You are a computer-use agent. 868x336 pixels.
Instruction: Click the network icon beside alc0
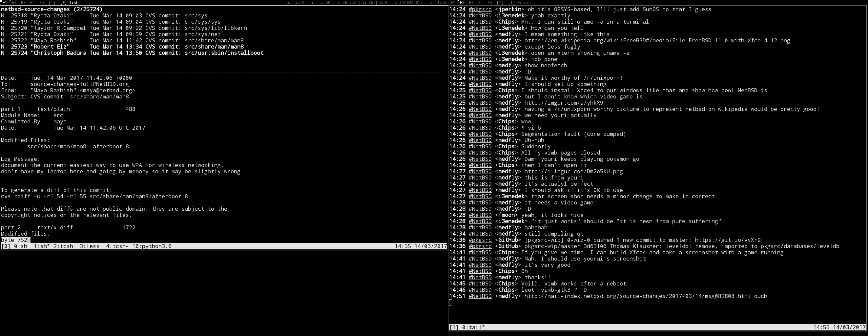(288, 3)
